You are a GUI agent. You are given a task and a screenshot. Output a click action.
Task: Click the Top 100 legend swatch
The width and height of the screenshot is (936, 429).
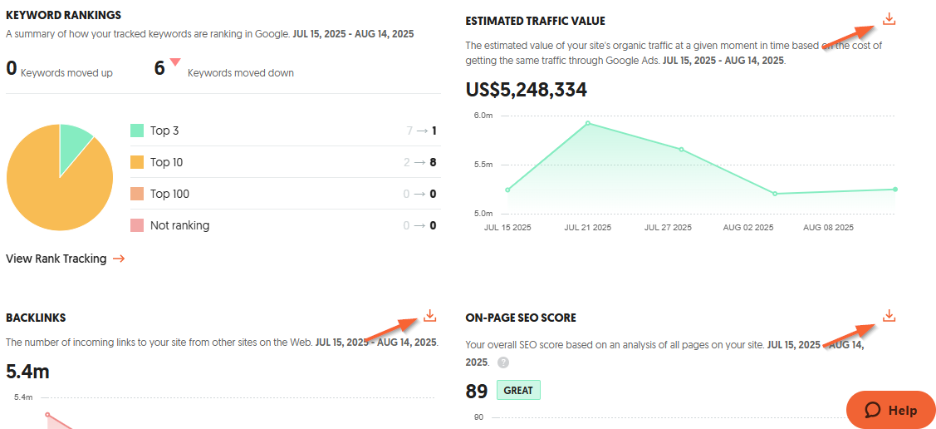coord(137,194)
